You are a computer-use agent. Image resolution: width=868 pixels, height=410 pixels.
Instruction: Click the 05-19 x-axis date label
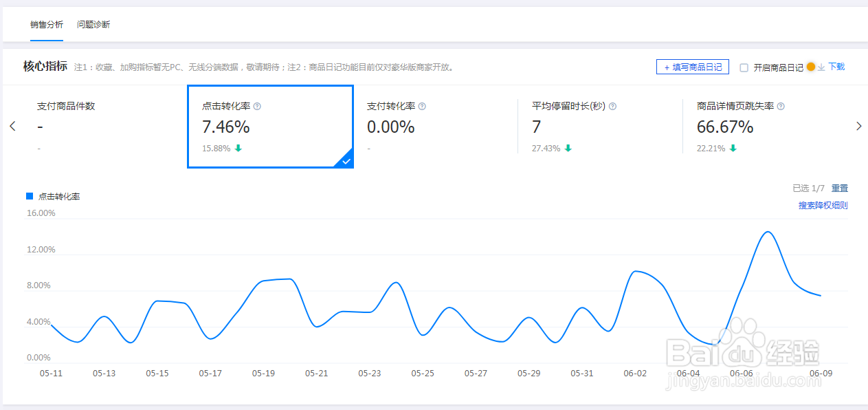[263, 374]
